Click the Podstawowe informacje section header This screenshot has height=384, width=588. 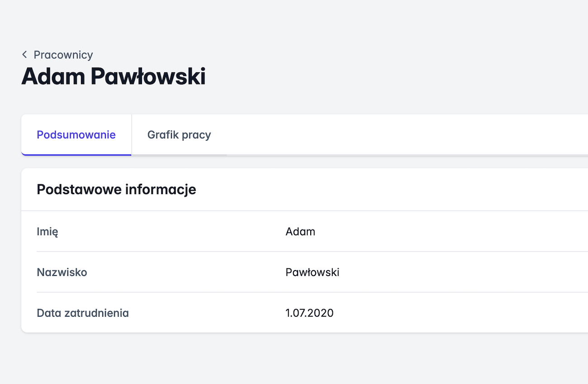[116, 189]
